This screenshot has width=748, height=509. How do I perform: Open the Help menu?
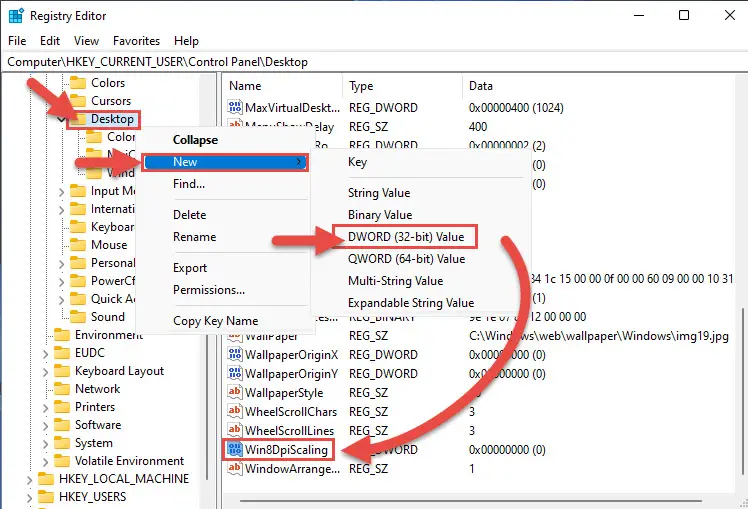[187, 41]
